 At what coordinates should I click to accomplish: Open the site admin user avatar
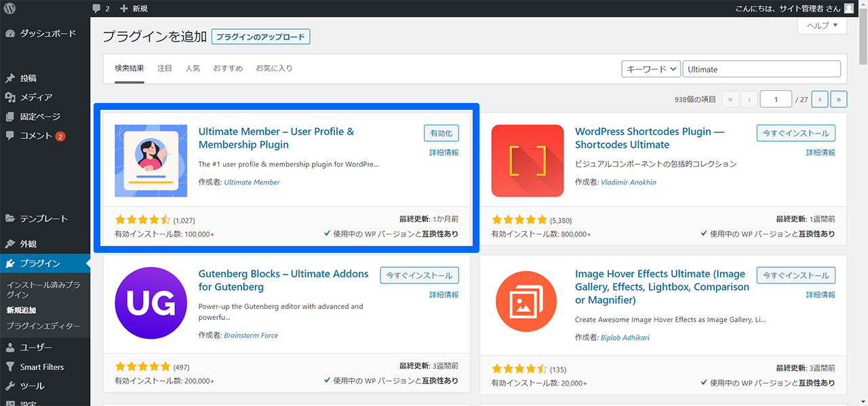tap(849, 8)
